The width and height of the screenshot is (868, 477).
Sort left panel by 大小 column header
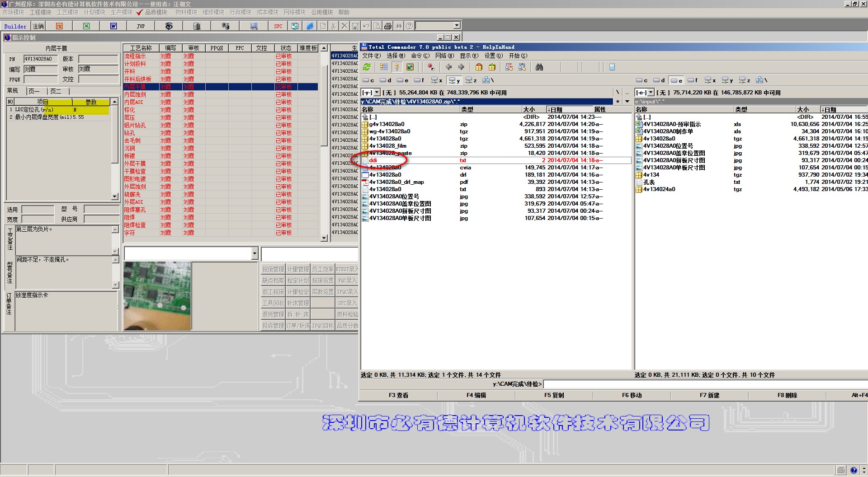534,109
